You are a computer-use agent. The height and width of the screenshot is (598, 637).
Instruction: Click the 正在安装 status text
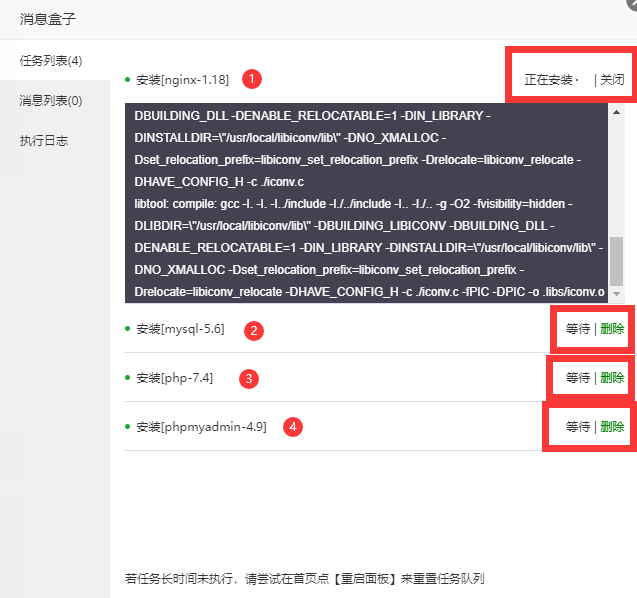pyautogui.click(x=548, y=80)
